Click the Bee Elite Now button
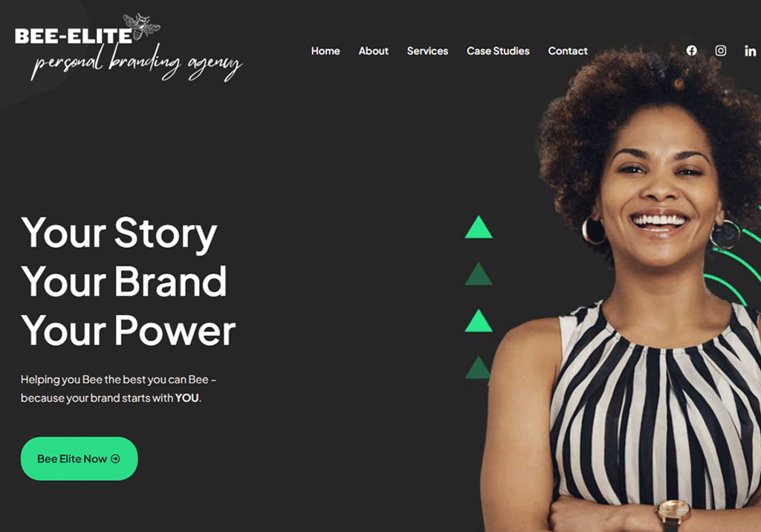Image resolution: width=761 pixels, height=532 pixels. point(79,458)
